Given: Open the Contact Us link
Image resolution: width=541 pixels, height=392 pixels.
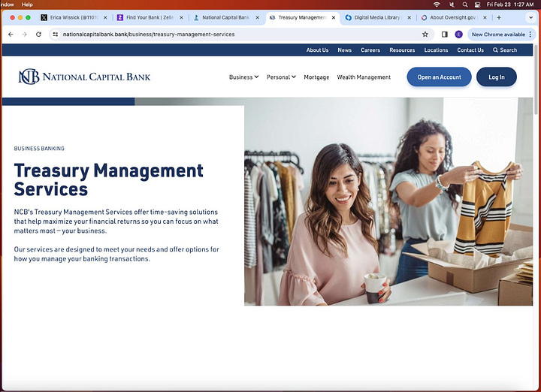Looking at the screenshot, I should click(470, 50).
